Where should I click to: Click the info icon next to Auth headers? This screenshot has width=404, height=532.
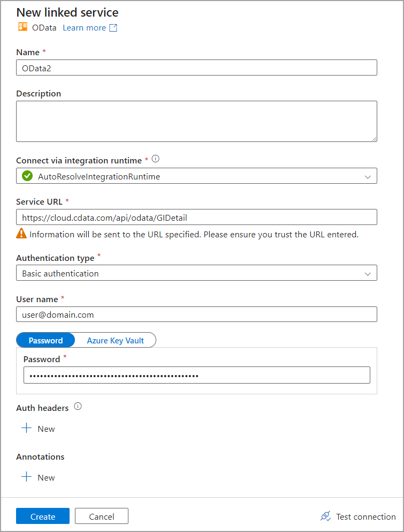[x=78, y=407]
